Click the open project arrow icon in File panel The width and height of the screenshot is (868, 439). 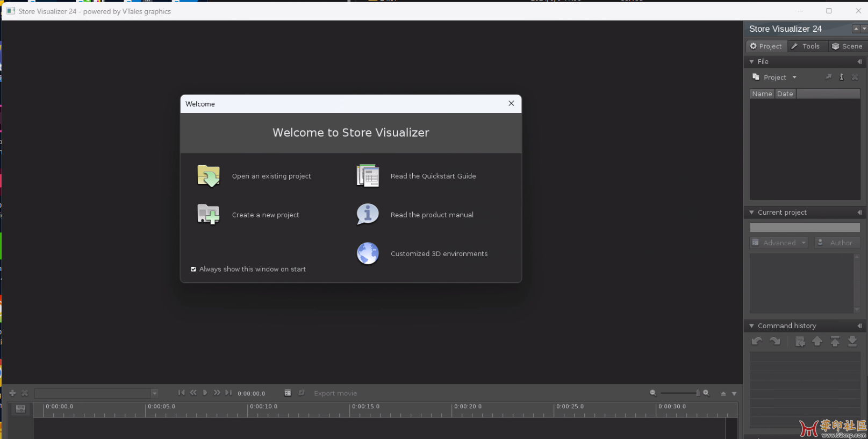[x=828, y=77]
